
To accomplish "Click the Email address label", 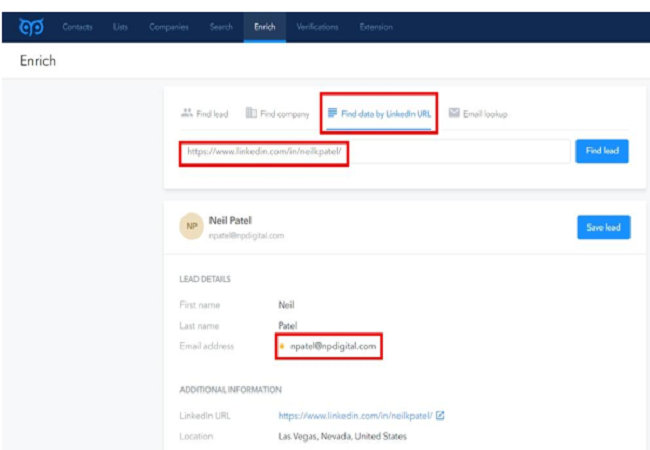I will coord(206,346).
